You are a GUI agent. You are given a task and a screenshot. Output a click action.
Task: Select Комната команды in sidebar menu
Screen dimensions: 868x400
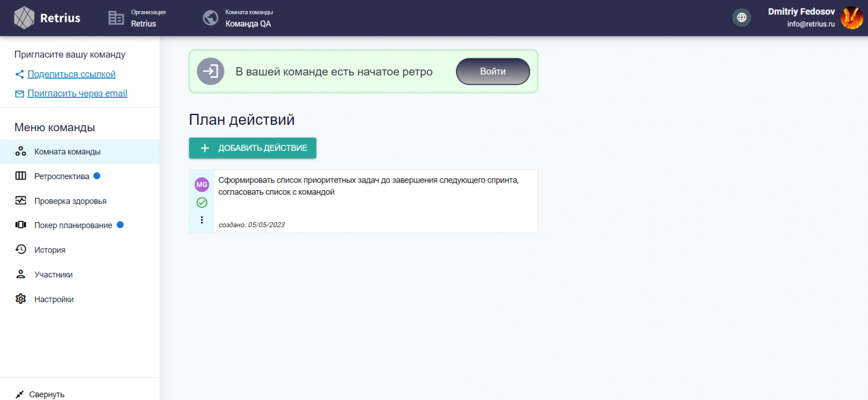67,151
